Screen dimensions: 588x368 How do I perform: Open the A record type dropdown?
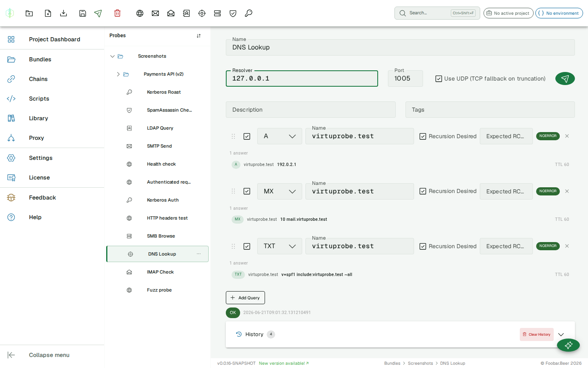pyautogui.click(x=280, y=136)
